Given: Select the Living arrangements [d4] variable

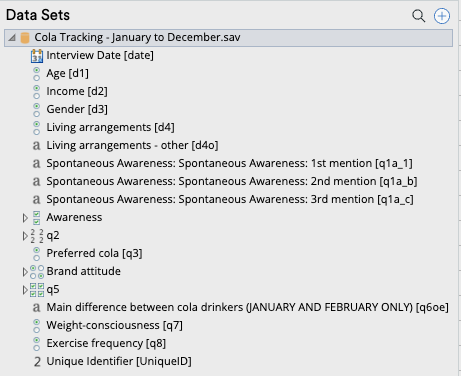Looking at the screenshot, I should pos(110,127).
